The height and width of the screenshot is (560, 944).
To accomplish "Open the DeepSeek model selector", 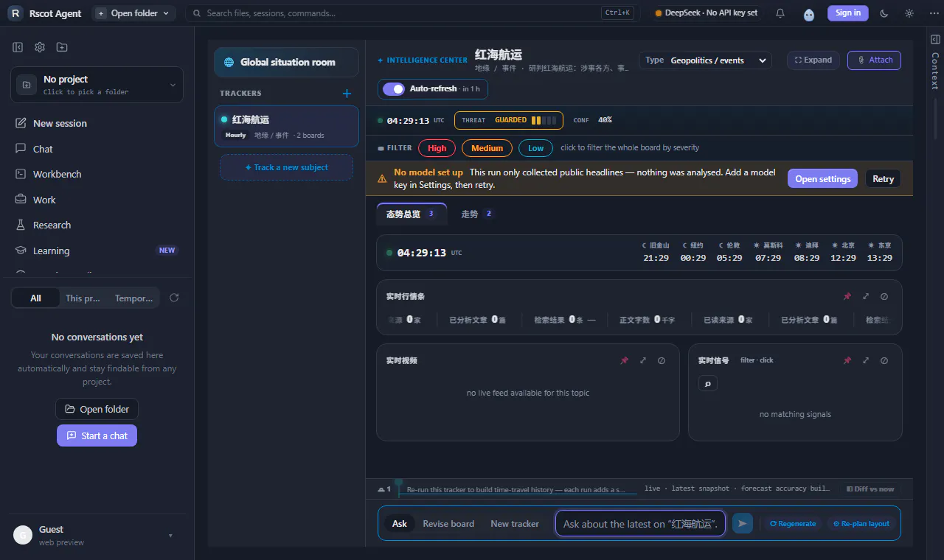I will [706, 13].
